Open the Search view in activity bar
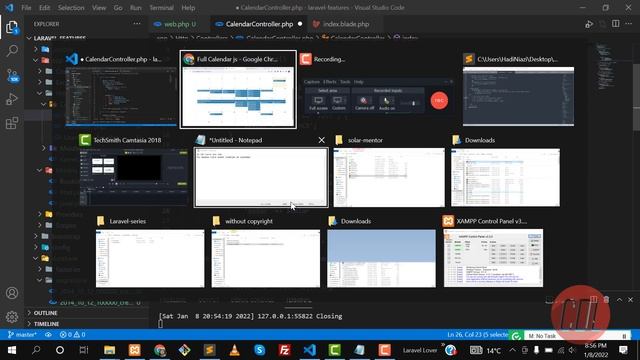The height and width of the screenshot is (360, 640). tap(12, 51)
